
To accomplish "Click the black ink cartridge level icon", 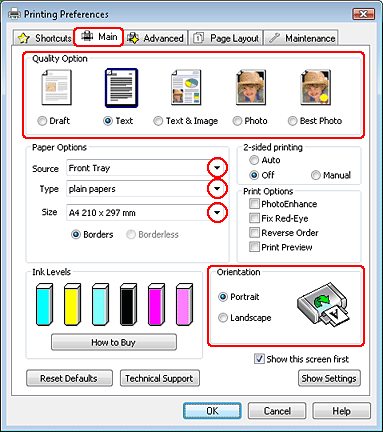I will pos(128,304).
